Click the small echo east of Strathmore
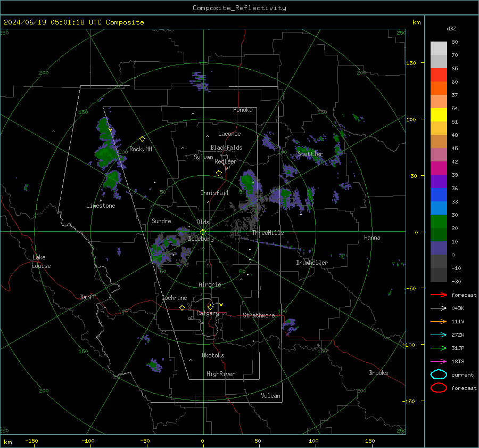Viewport: 479px width, 448px height. 290,325
